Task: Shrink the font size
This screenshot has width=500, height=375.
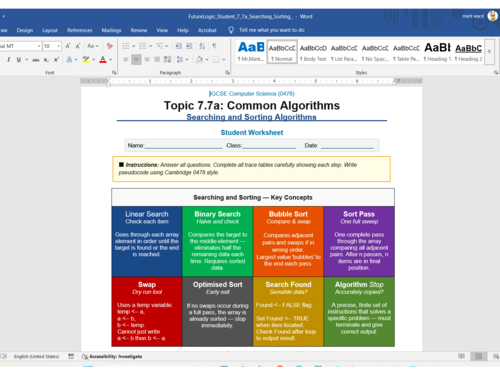Action: pyautogui.click(x=78, y=46)
